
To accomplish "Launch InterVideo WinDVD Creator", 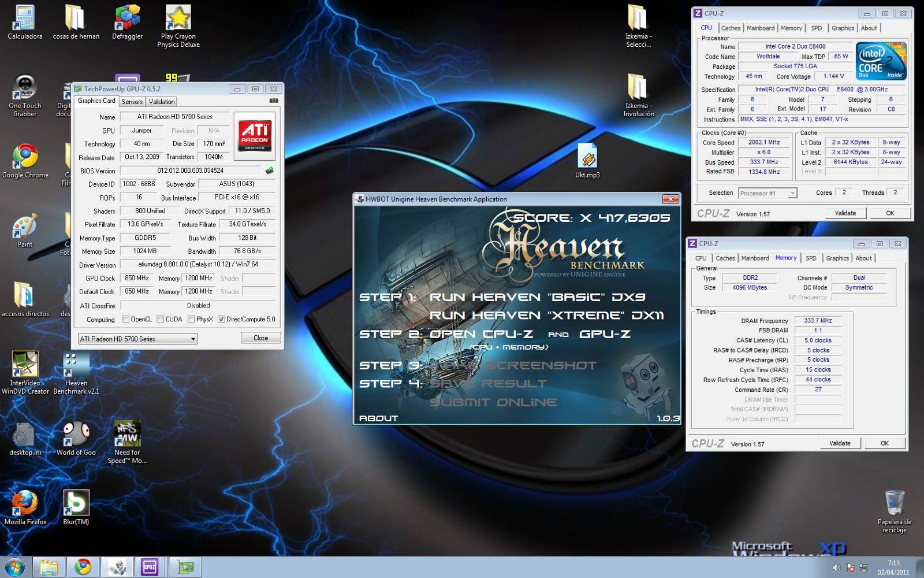I will (25, 373).
